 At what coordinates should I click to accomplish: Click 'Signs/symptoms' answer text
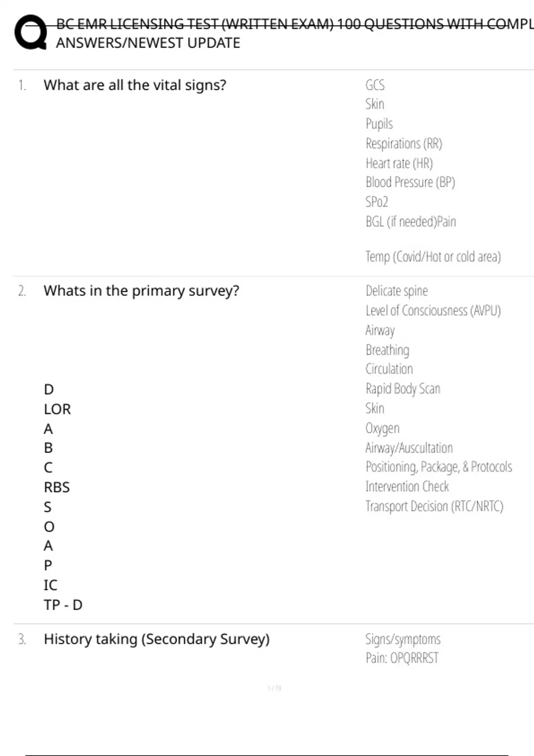coord(403,639)
